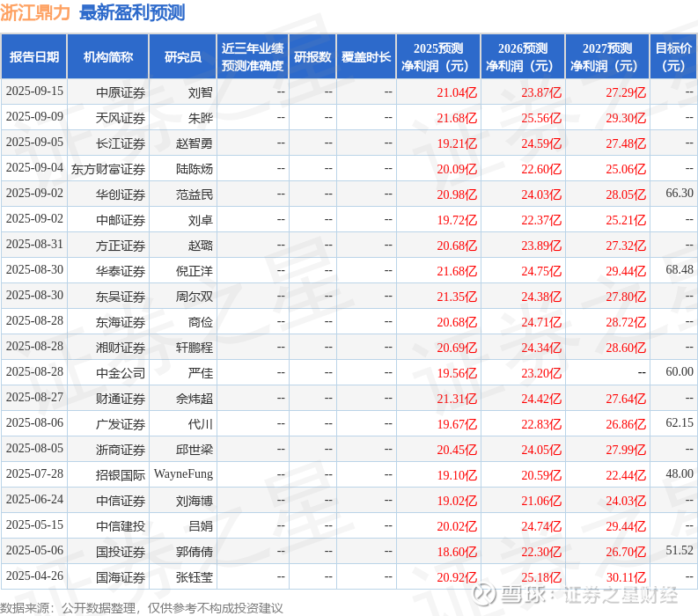Click researcher name 朱晔
Image resolution: width=698 pixels, height=616 pixels.
click(x=201, y=118)
